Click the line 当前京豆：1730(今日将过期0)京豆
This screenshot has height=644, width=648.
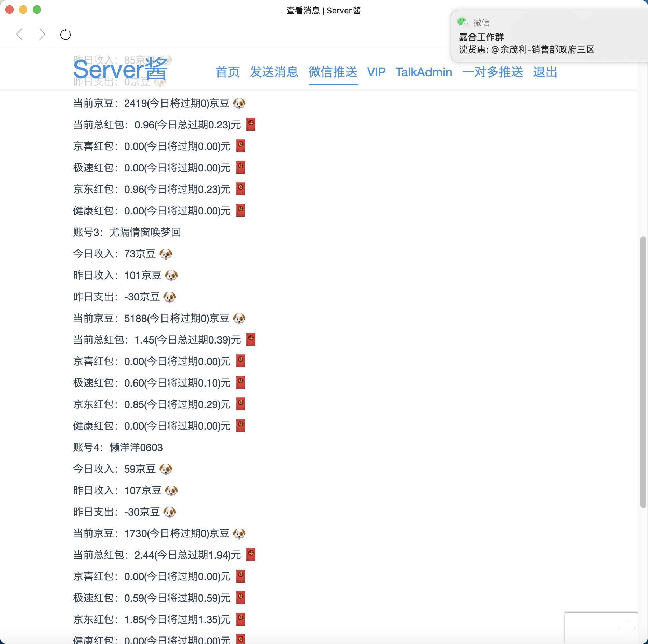(x=159, y=533)
